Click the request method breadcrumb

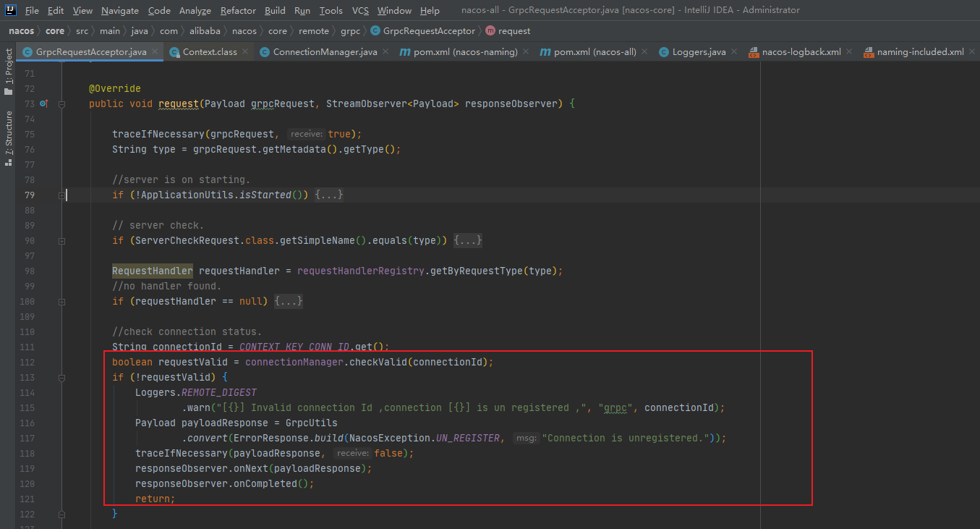point(508,31)
